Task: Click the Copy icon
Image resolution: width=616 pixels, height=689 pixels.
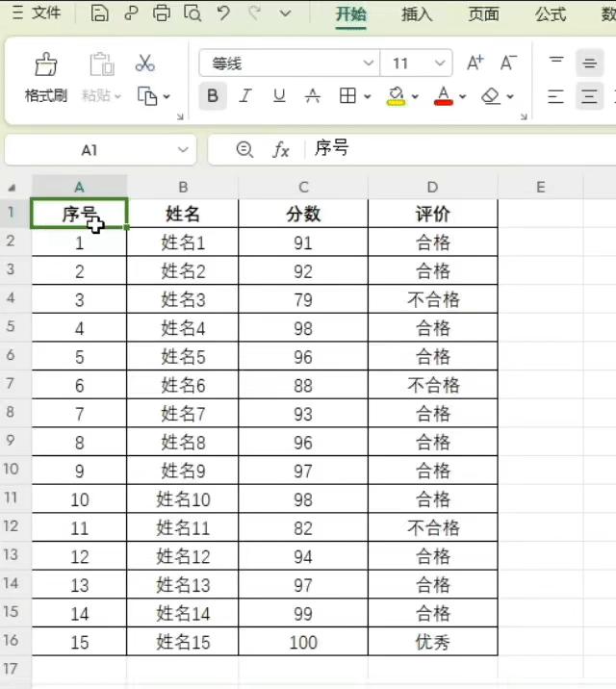Action: click(147, 96)
